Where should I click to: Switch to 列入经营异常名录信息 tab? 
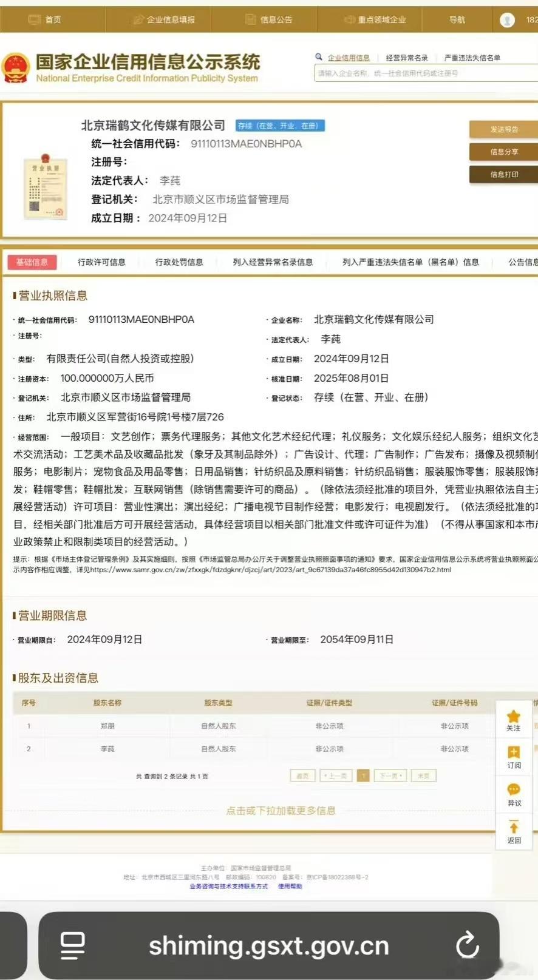273,262
